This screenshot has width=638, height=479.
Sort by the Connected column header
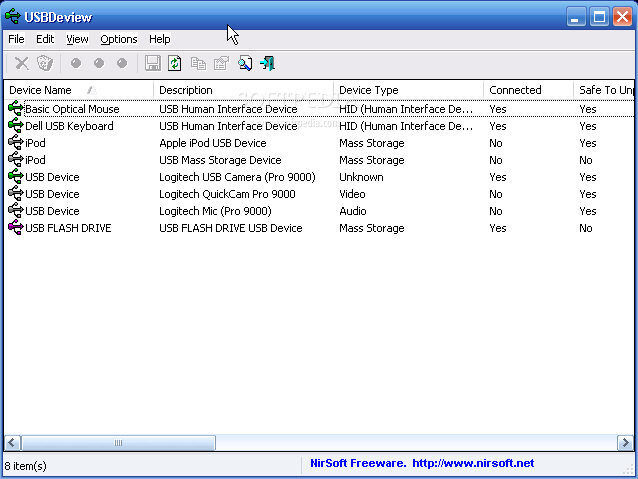[529, 90]
